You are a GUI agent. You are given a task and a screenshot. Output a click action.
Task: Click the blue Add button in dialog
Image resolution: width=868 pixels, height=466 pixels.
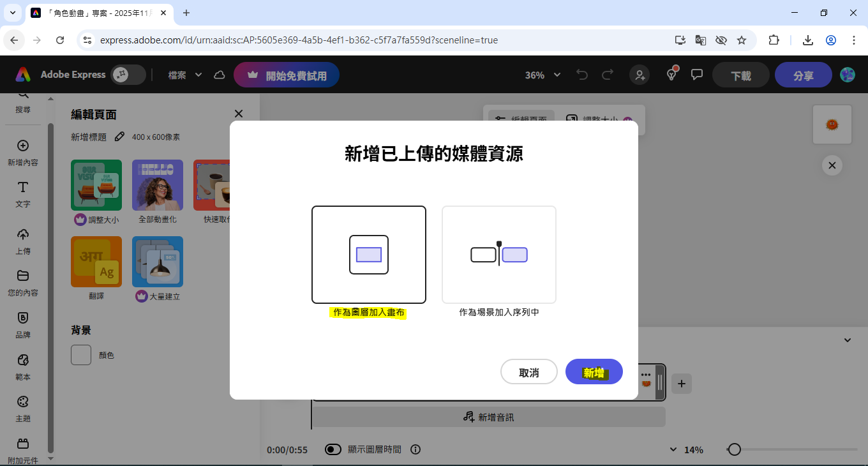click(x=594, y=372)
